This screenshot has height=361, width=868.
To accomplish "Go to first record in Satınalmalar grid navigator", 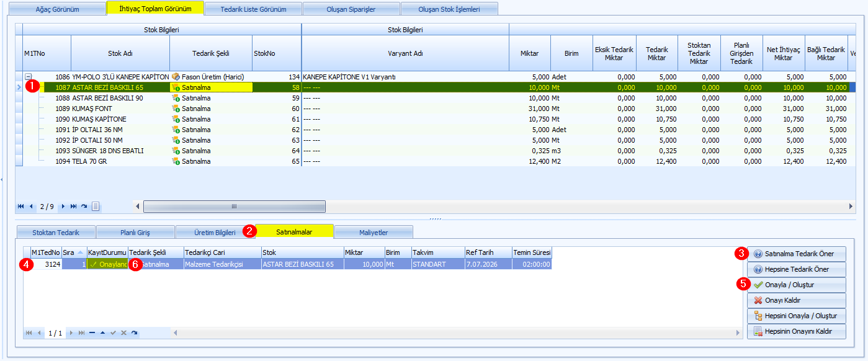I will (29, 333).
